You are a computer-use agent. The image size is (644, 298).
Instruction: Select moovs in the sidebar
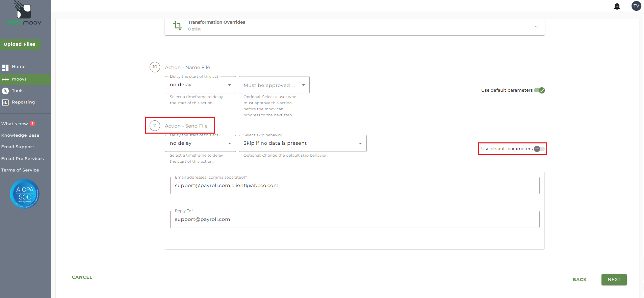[19, 79]
